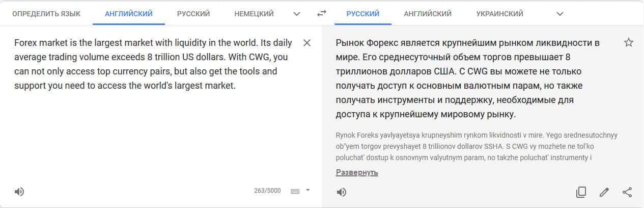
Task: Save translation with the star icon
Action: [x=628, y=42]
